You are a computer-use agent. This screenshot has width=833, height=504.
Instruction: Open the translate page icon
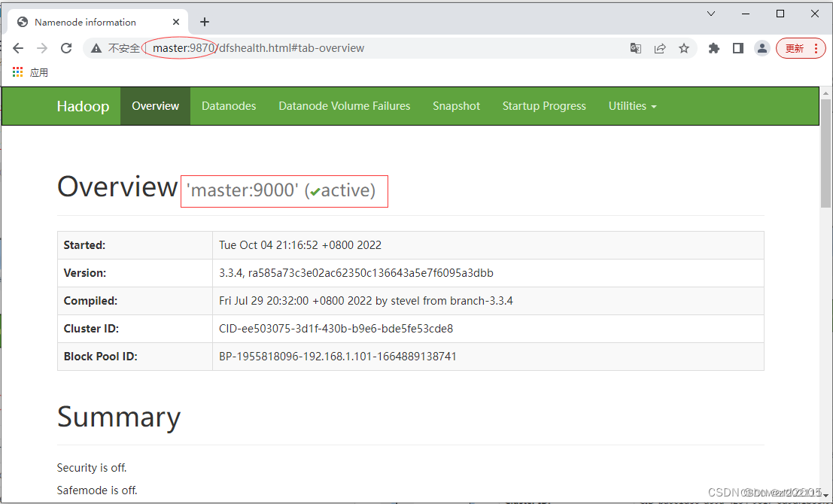point(635,48)
